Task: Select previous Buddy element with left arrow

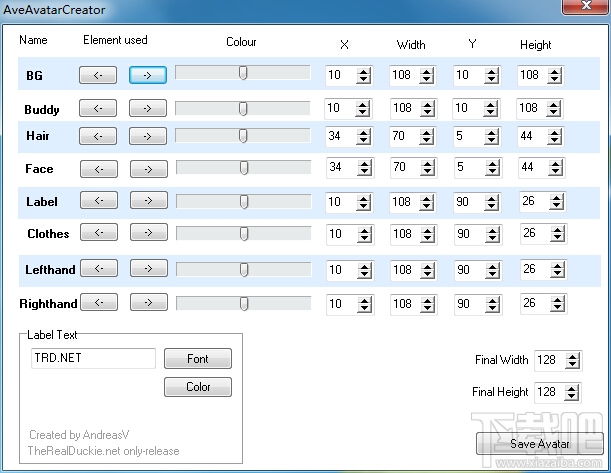Action: 98,108
